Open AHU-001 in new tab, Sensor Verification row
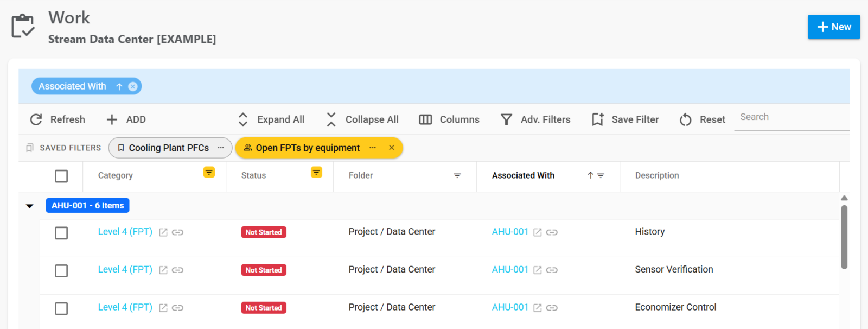The width and height of the screenshot is (868, 329). click(x=538, y=270)
